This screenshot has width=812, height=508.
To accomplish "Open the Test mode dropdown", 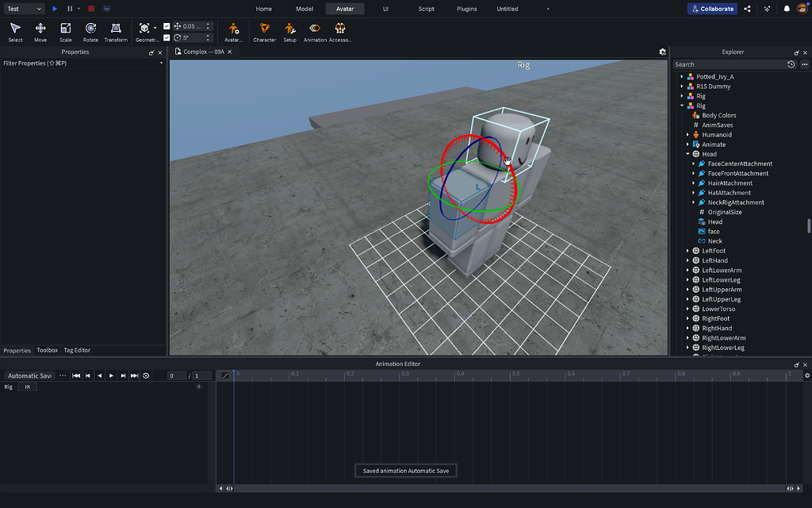I will click(25, 9).
